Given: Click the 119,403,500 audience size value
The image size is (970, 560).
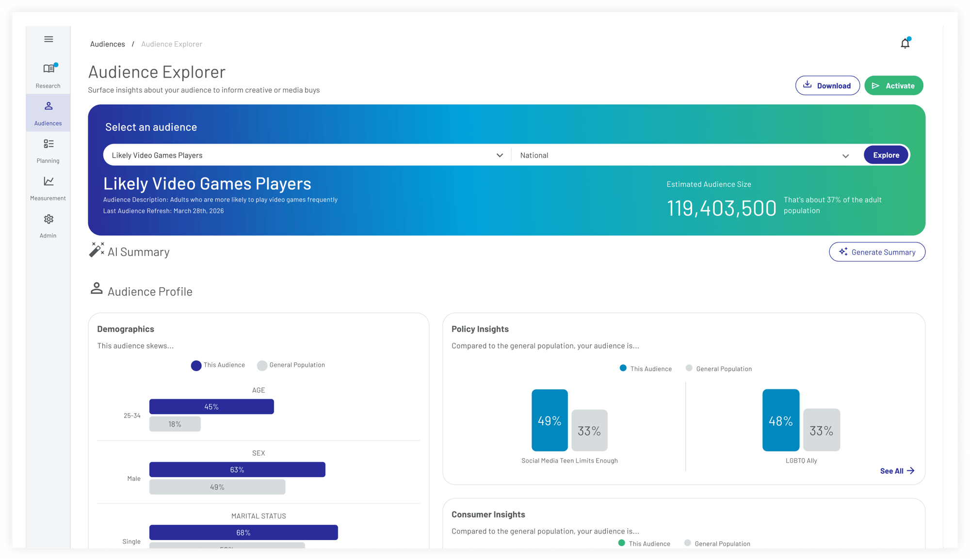Looking at the screenshot, I should (x=721, y=208).
